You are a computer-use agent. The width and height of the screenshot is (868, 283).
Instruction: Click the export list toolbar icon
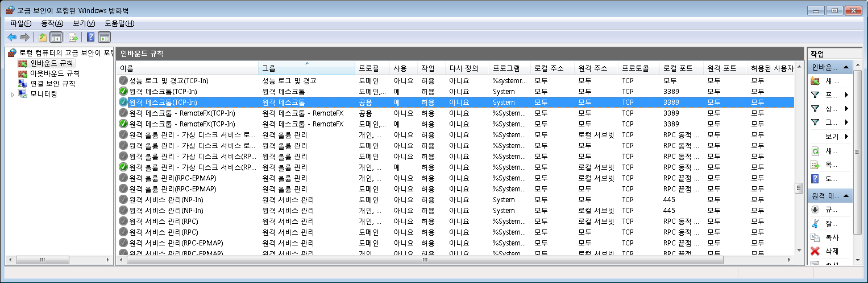[x=73, y=37]
